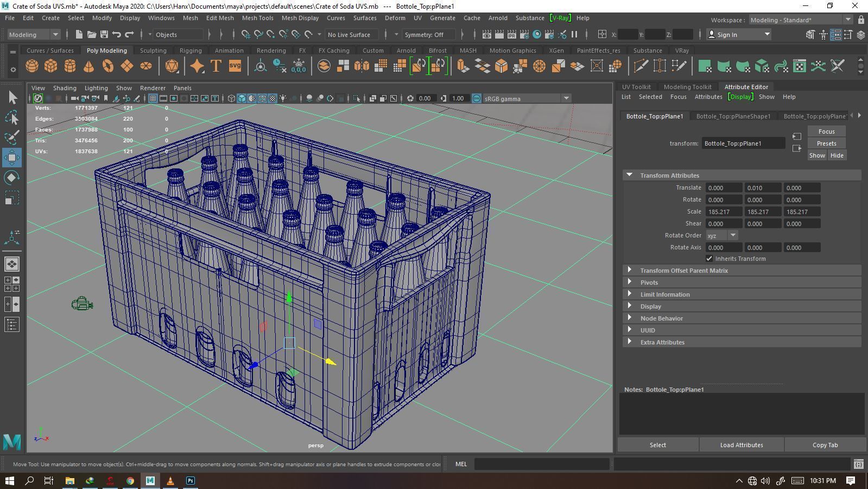Screen dimensions: 868x489
Task: Toggle the Inherits Transform checkbox
Action: 709,259
